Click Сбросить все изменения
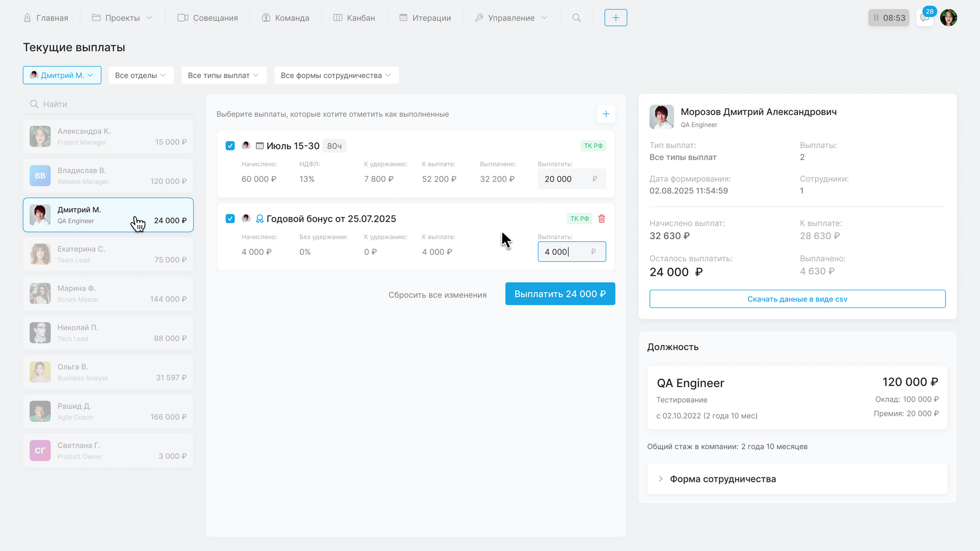Viewport: 980px width, 551px height. point(437,295)
